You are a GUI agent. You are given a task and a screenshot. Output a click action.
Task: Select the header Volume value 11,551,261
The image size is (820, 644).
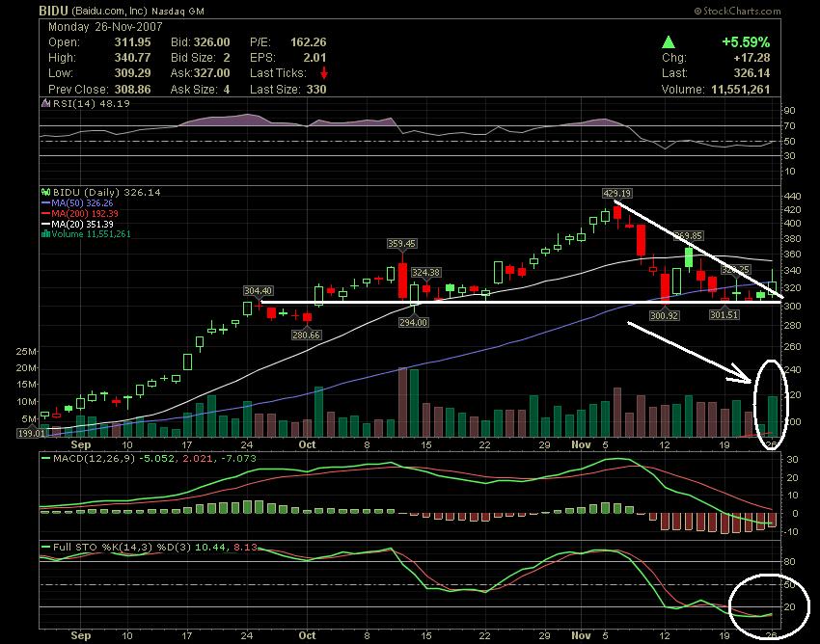tap(741, 90)
